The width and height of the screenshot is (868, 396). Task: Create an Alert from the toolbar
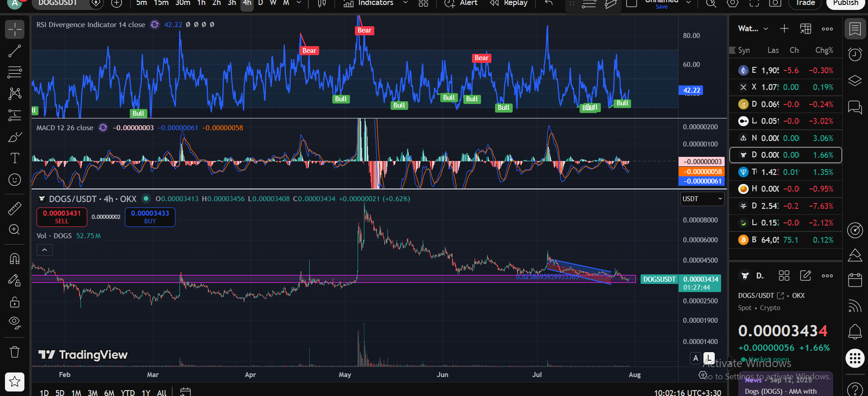tap(461, 3)
